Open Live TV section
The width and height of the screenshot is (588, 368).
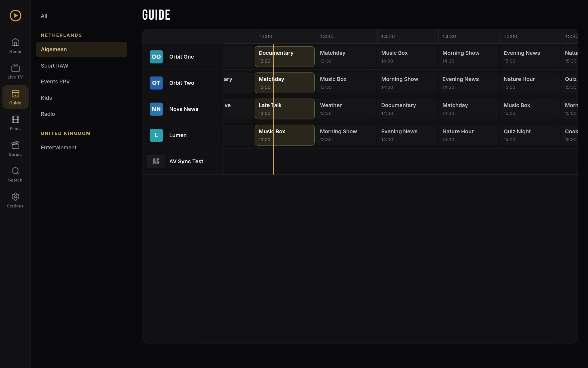(15, 71)
